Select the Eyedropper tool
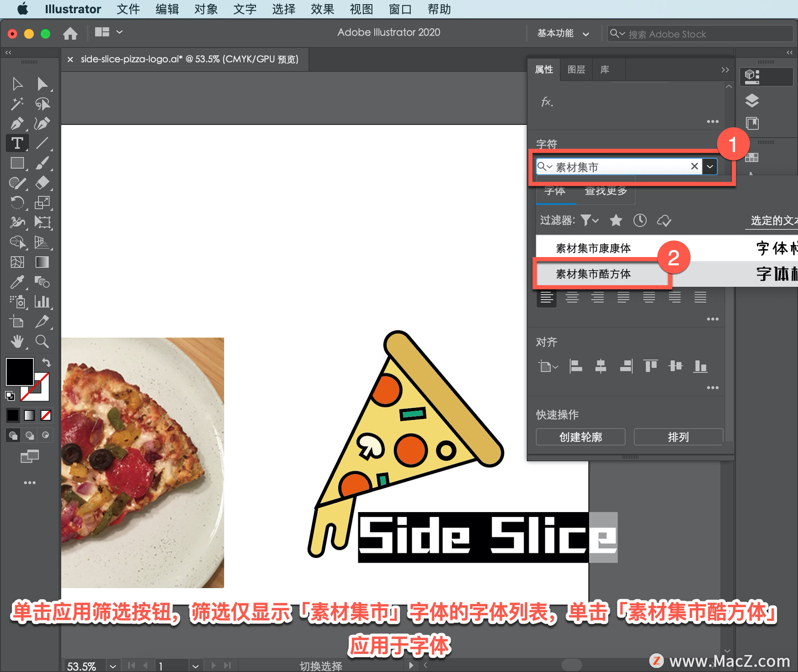The width and height of the screenshot is (798, 672). point(17,282)
